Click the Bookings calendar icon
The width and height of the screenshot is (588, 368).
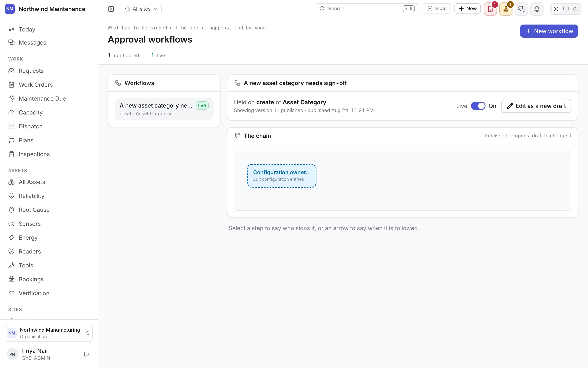point(11,279)
